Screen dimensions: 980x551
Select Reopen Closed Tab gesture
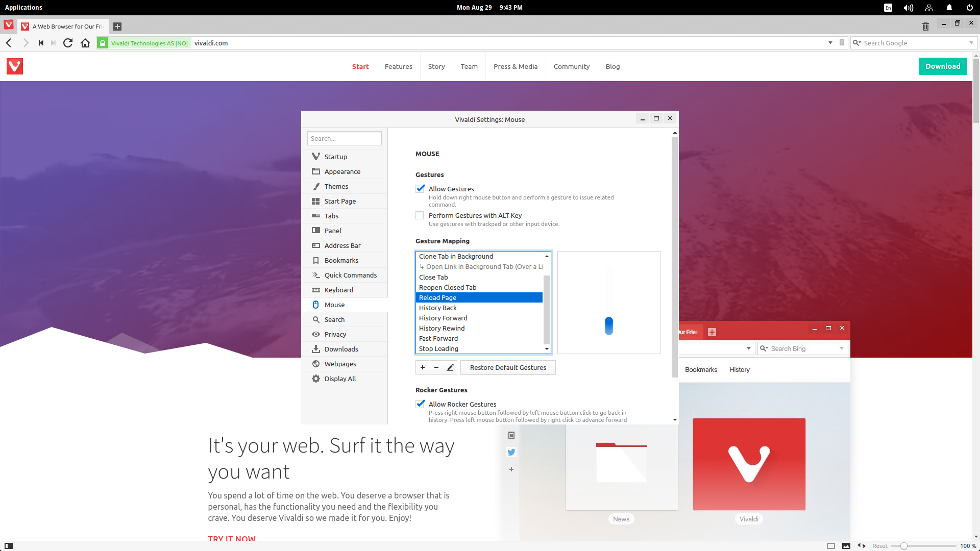point(479,287)
